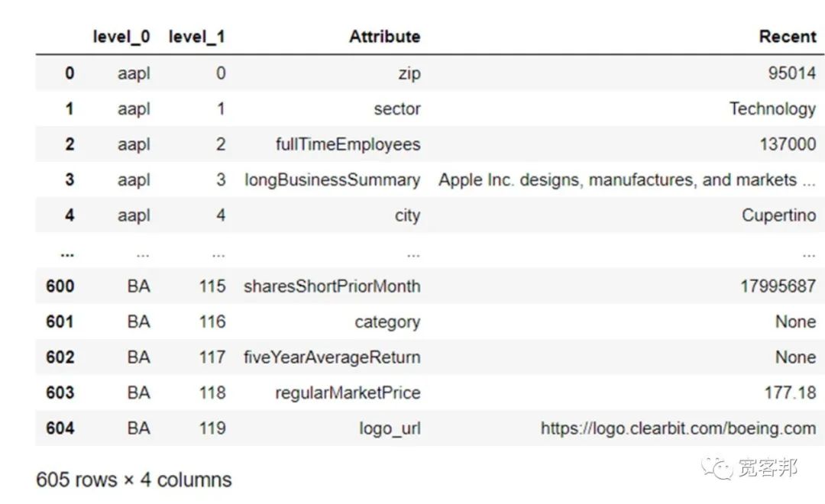Image resolution: width=825 pixels, height=504 pixels.
Task: Select the Technology sector value
Action: 772,109
